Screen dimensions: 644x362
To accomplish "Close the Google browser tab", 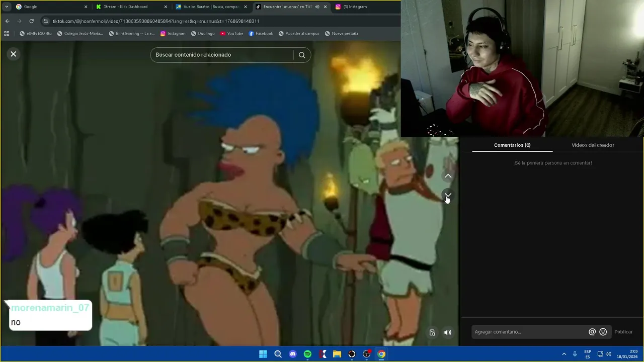I will pos(86,7).
